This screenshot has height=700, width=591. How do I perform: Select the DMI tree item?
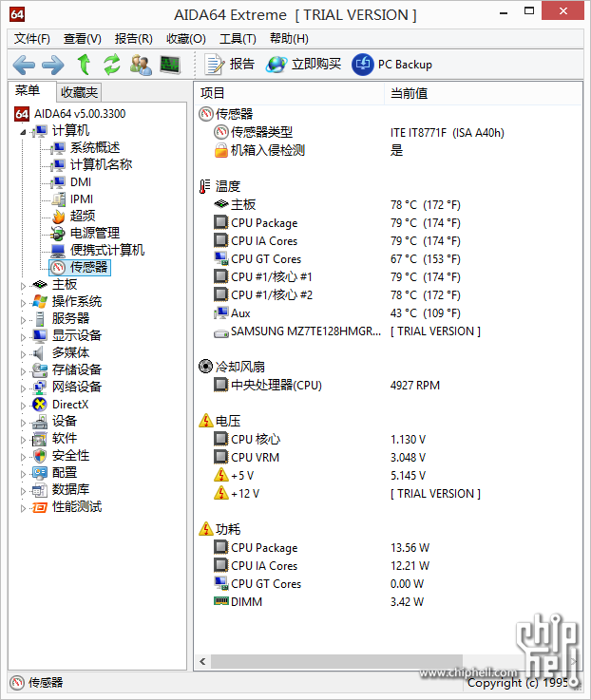(x=70, y=182)
